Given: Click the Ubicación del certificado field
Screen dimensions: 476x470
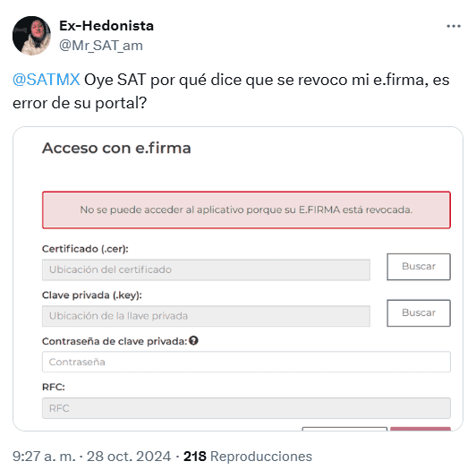Looking at the screenshot, I should (206, 269).
